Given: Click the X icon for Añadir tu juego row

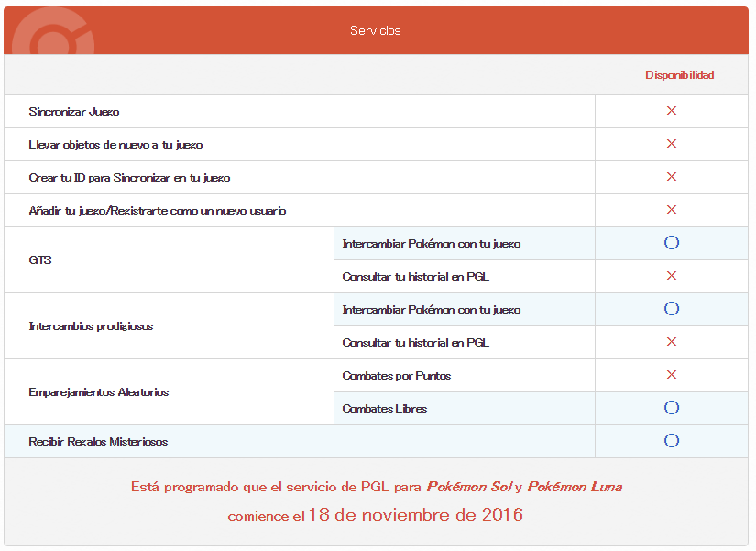Looking at the screenshot, I should click(671, 210).
